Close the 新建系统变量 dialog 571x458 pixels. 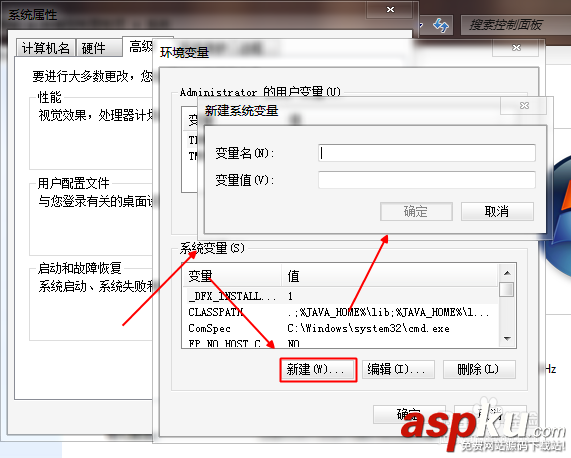click(x=524, y=106)
